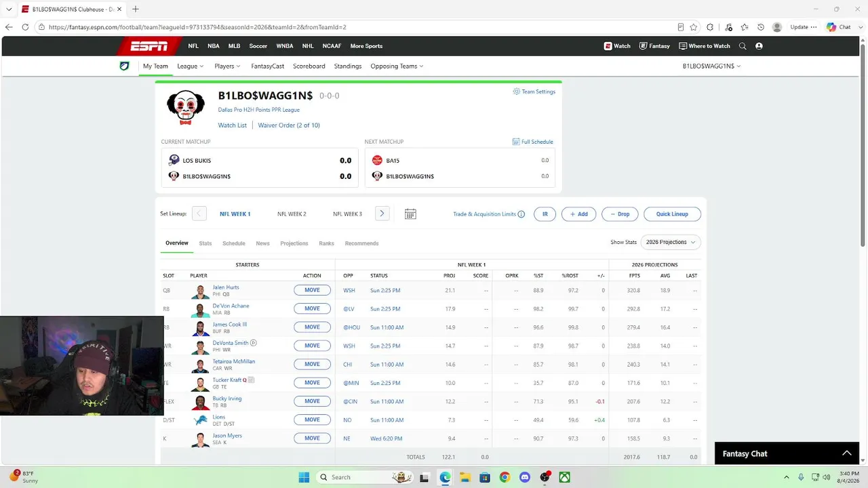The width and height of the screenshot is (868, 488).
Task: Switch to the News tab
Action: tap(262, 243)
